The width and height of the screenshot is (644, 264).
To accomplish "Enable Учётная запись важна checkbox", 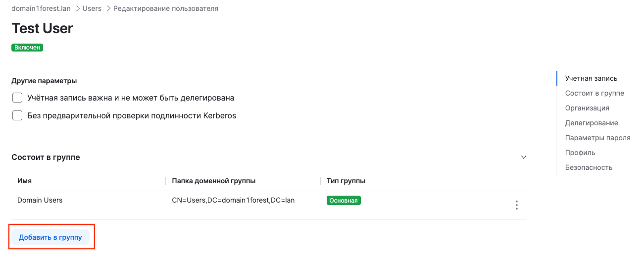I will coord(17,98).
